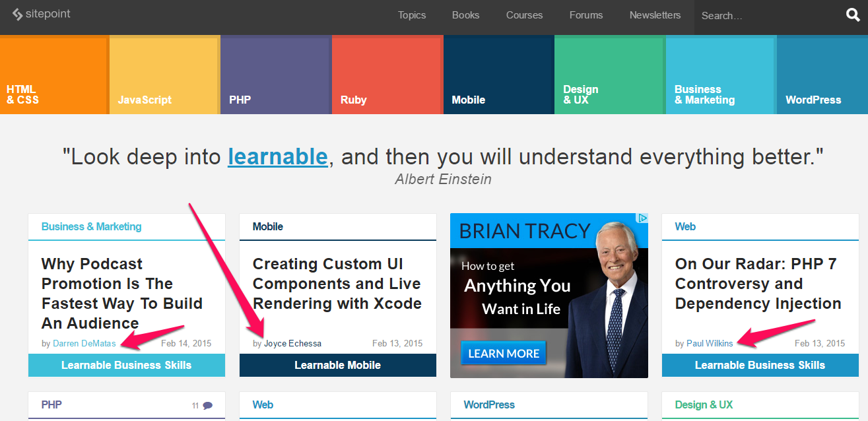Click the Learnable Mobile banner
The width and height of the screenshot is (868, 421).
(x=338, y=365)
